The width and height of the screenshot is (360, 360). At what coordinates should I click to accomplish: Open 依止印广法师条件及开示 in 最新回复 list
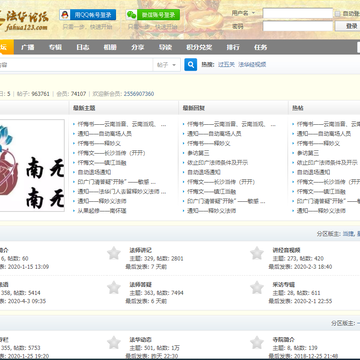click(218, 163)
